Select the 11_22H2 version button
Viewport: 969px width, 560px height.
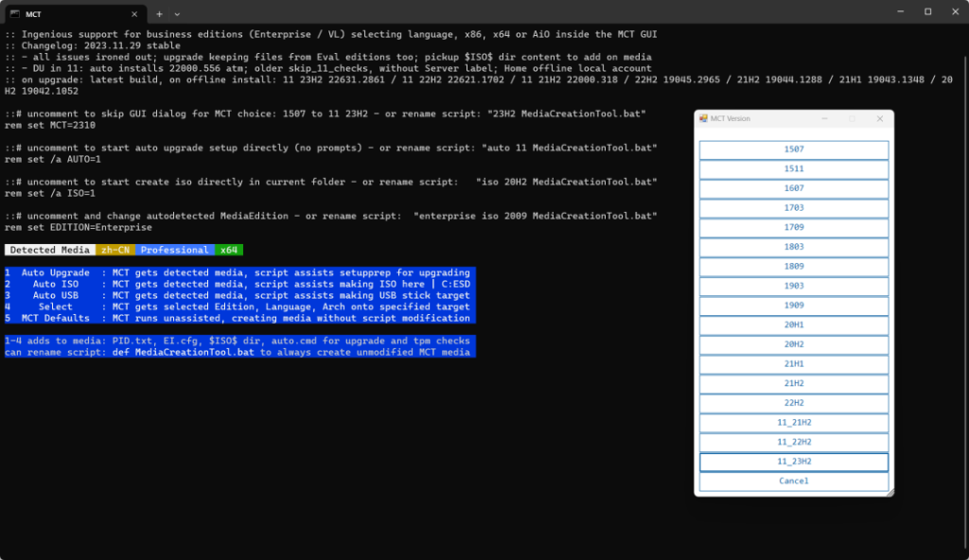point(794,442)
